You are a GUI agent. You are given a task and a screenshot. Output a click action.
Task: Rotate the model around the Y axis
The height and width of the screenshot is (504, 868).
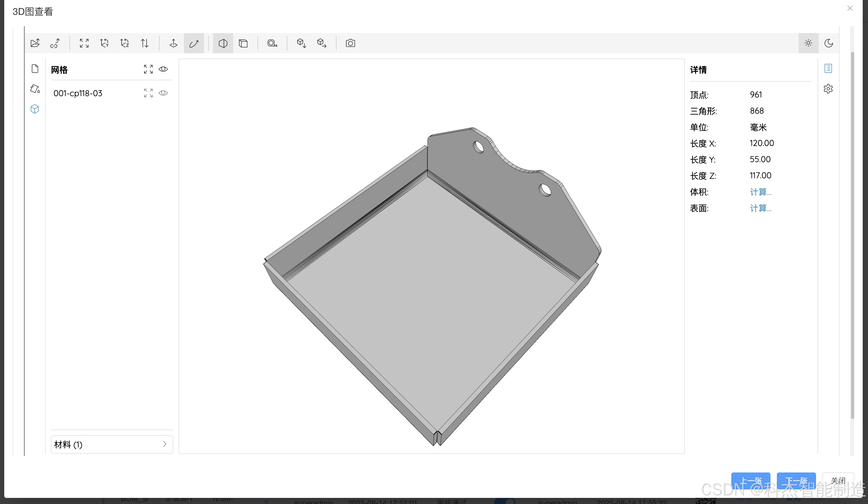(x=104, y=43)
